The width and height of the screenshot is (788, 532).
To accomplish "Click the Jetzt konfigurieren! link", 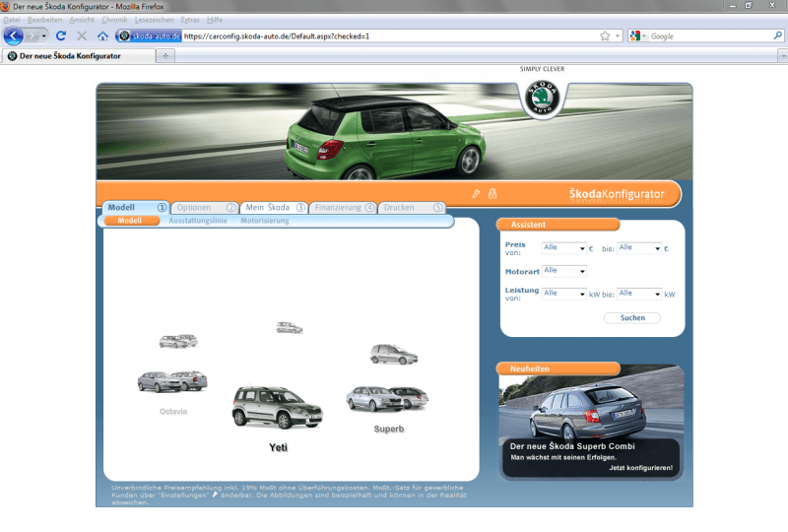I will click(641, 468).
